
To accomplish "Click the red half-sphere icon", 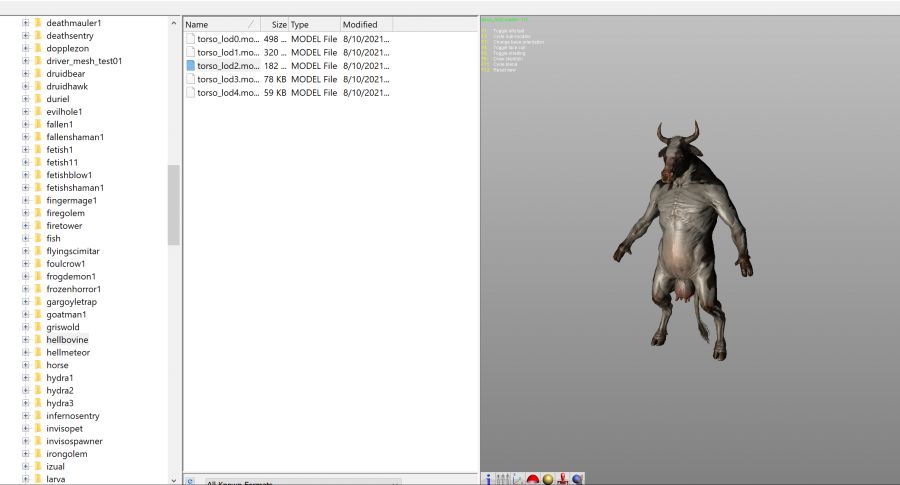I will point(533,479).
